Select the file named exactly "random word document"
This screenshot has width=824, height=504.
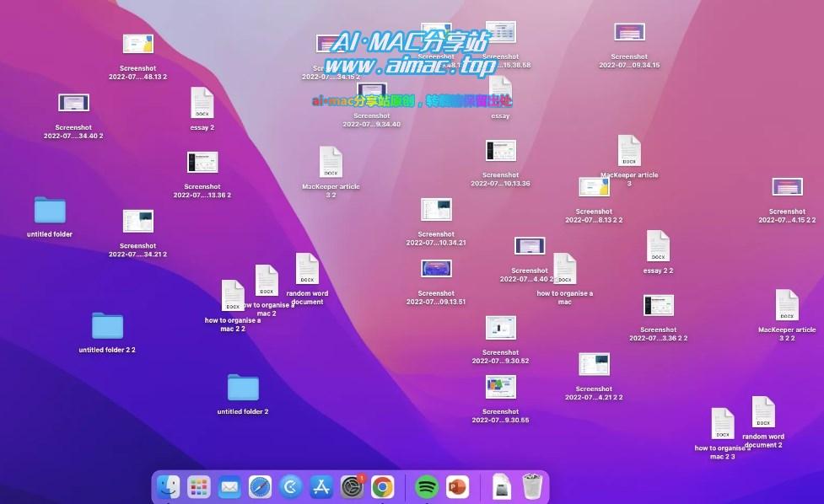tap(308, 269)
